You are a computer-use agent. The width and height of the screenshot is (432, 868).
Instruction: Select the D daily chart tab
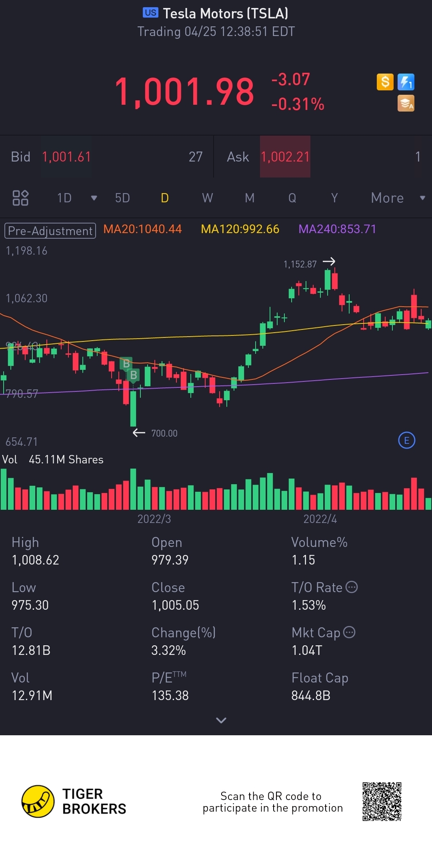pyautogui.click(x=165, y=198)
